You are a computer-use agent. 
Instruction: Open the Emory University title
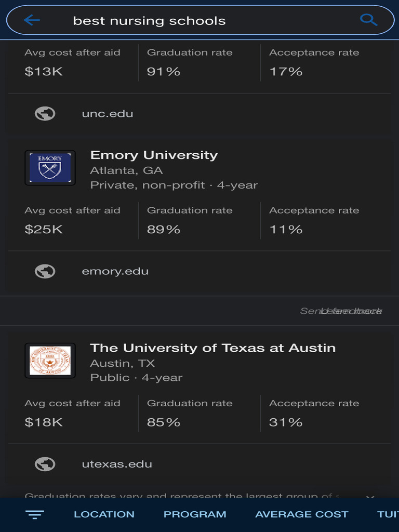154,155
